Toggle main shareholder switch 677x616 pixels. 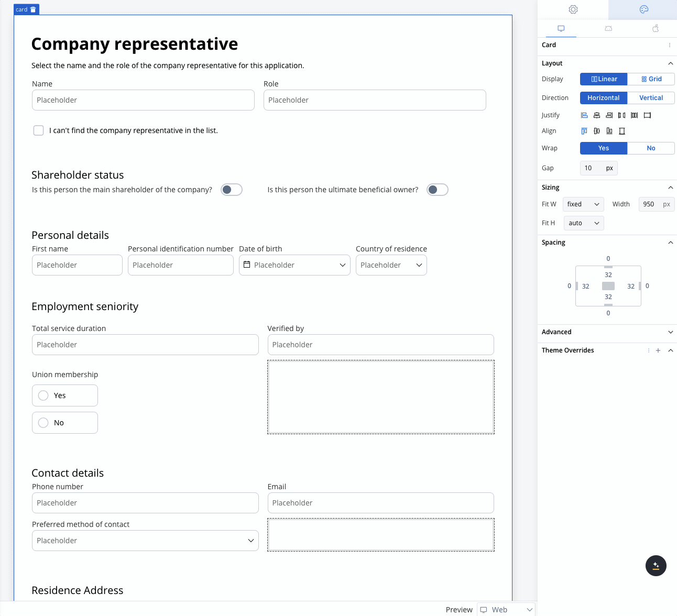[x=232, y=190]
